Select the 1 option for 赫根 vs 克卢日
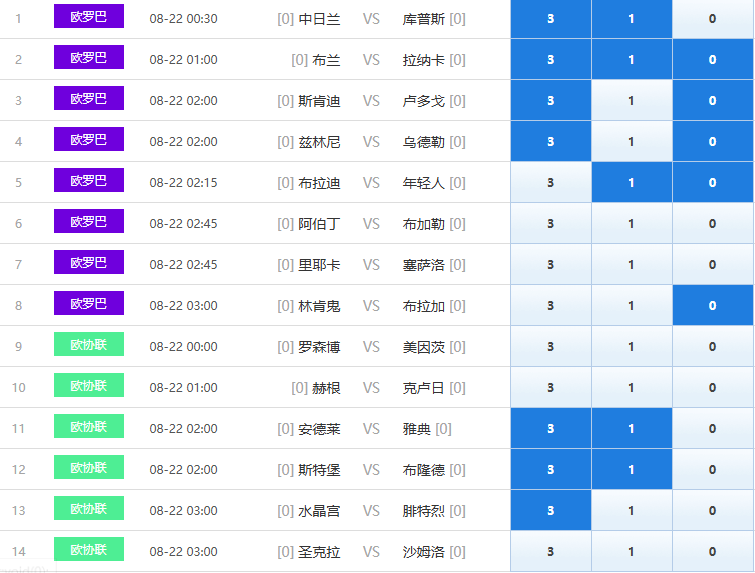 pyautogui.click(x=632, y=387)
